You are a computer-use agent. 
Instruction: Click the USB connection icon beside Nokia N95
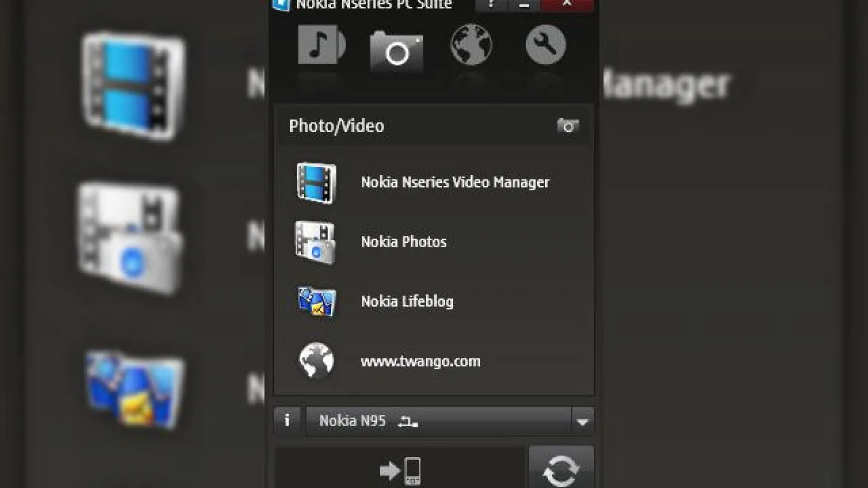(407, 421)
